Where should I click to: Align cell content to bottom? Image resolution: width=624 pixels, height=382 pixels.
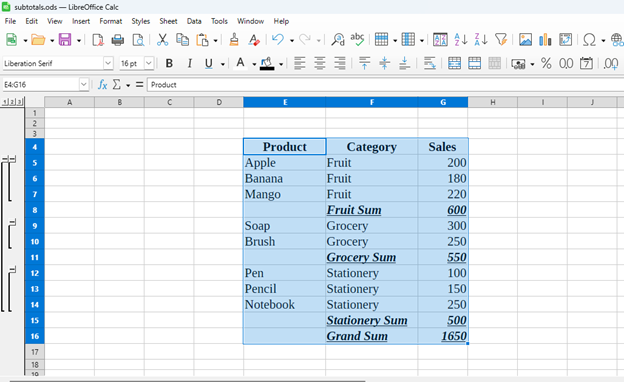(404, 63)
